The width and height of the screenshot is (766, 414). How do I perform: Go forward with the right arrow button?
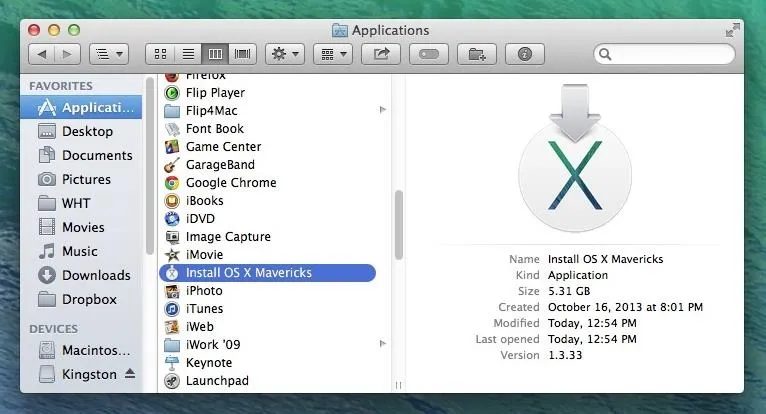click(67, 54)
